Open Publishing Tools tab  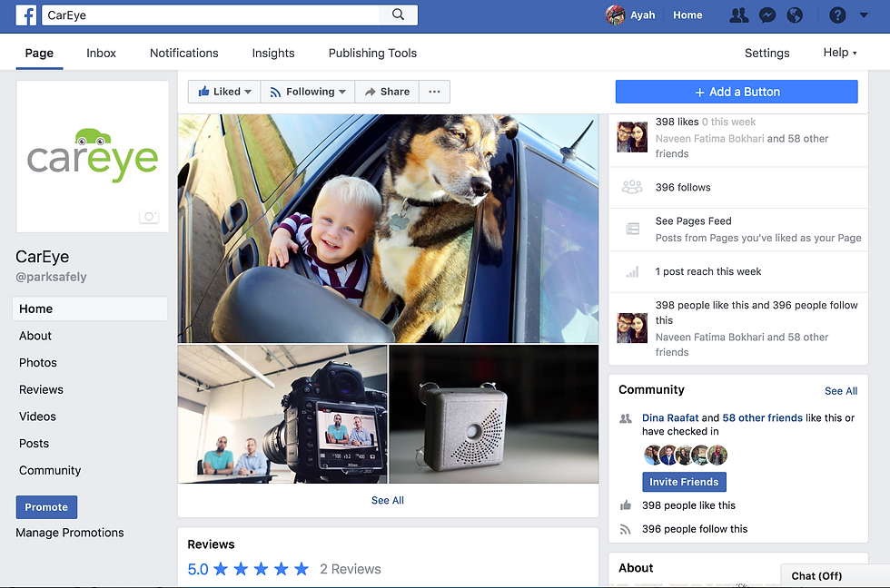[x=372, y=54]
